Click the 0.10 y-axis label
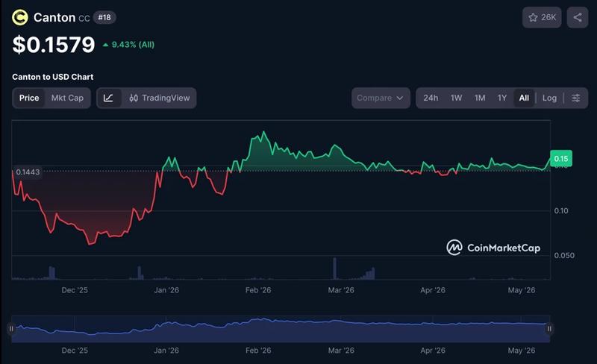Viewport: 597px width, 364px height. click(x=561, y=210)
